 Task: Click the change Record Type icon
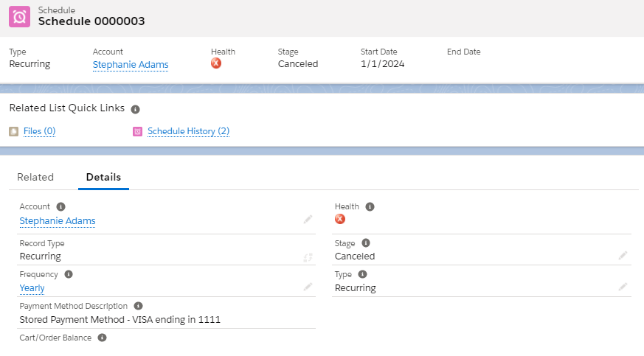pyautogui.click(x=308, y=257)
